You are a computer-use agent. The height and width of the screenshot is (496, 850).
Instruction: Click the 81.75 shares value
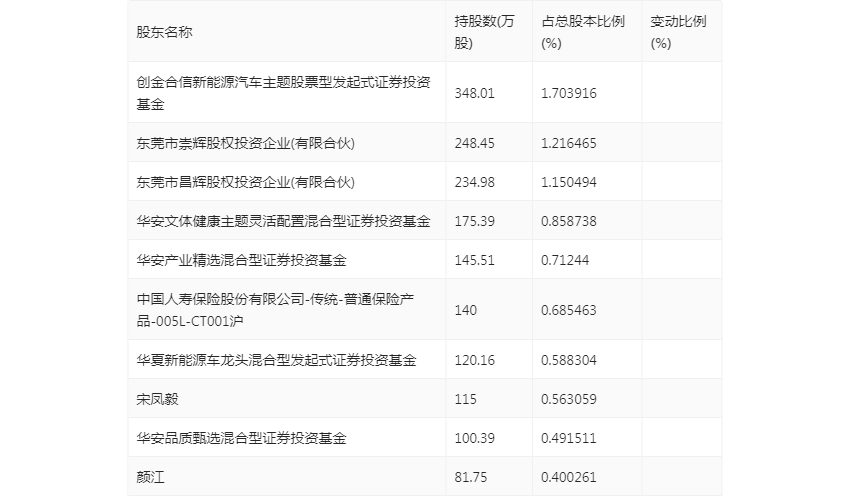tap(471, 477)
